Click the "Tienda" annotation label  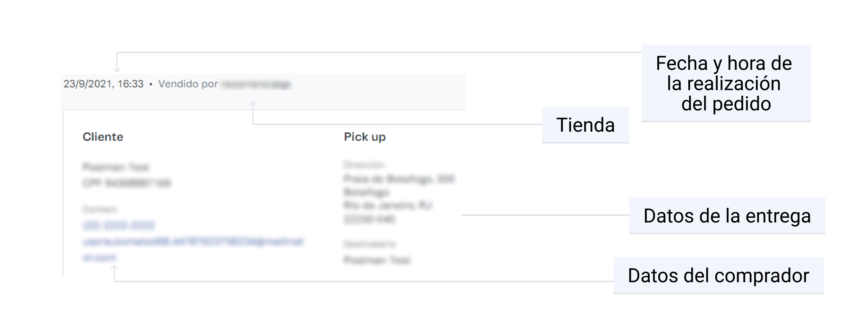pos(585,125)
